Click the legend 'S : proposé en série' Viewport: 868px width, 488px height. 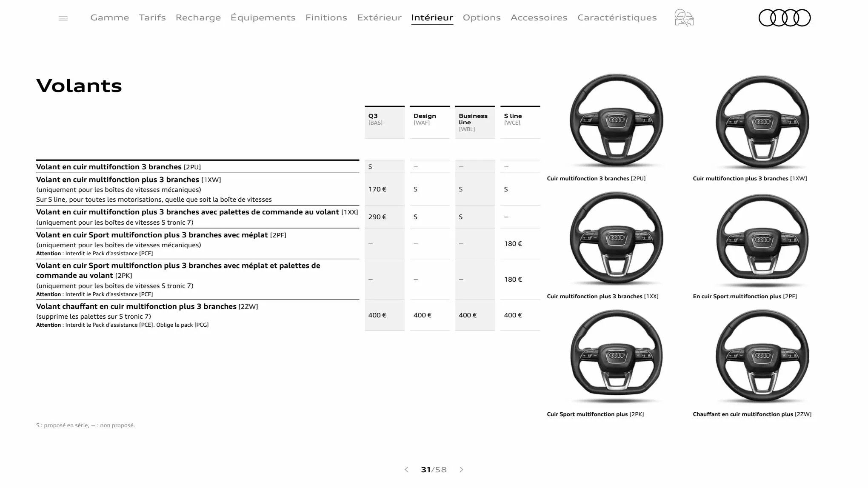63,425
